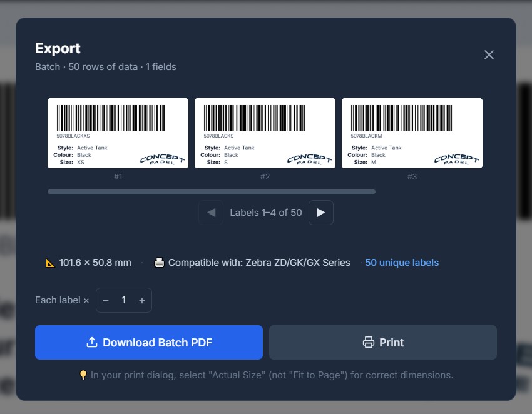Click the "#2" caption under second label
532x414 pixels.
265,176
